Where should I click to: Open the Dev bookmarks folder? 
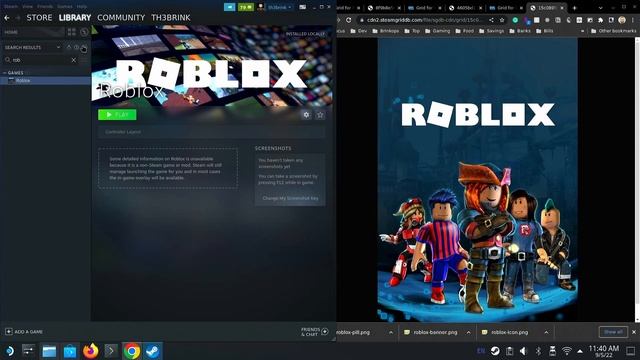click(359, 31)
